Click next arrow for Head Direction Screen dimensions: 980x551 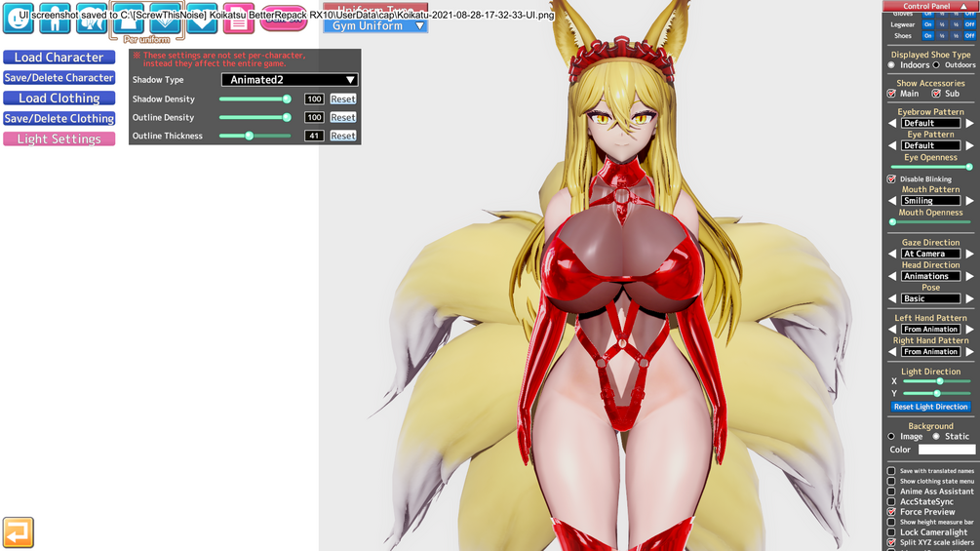(x=969, y=276)
